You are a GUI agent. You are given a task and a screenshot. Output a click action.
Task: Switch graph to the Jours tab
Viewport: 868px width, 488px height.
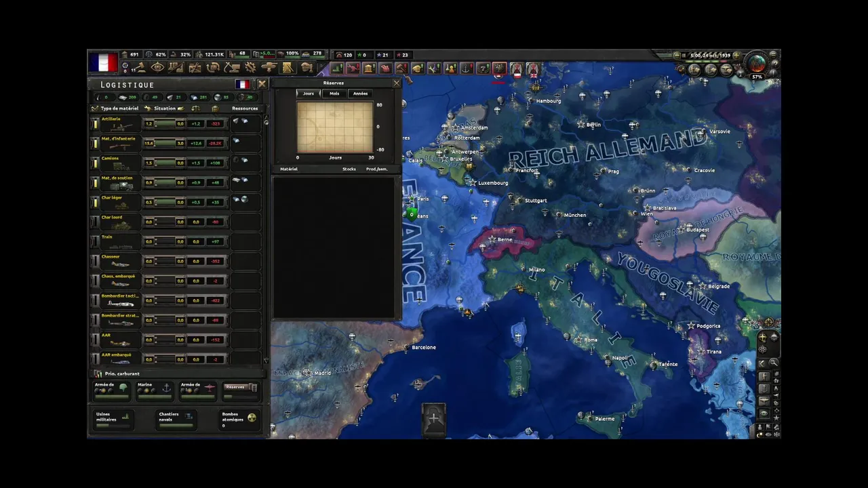point(309,94)
